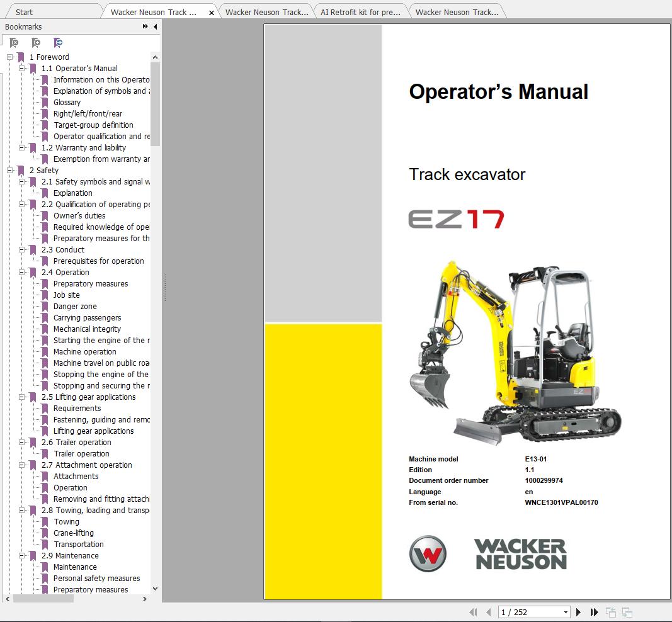This screenshot has height=622, width=672.
Task: Collapse the 2 Safety tree node
Action: (9, 170)
